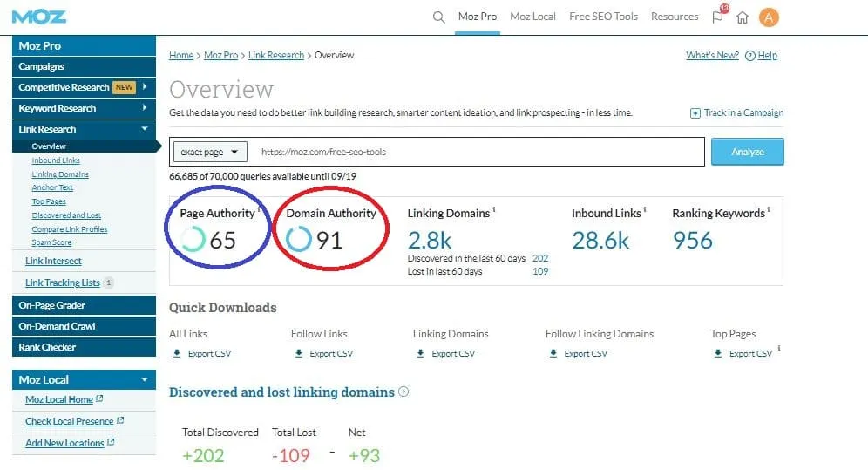The width and height of the screenshot is (868, 470).
Task: Open the search magnifier icon
Action: pos(438,17)
